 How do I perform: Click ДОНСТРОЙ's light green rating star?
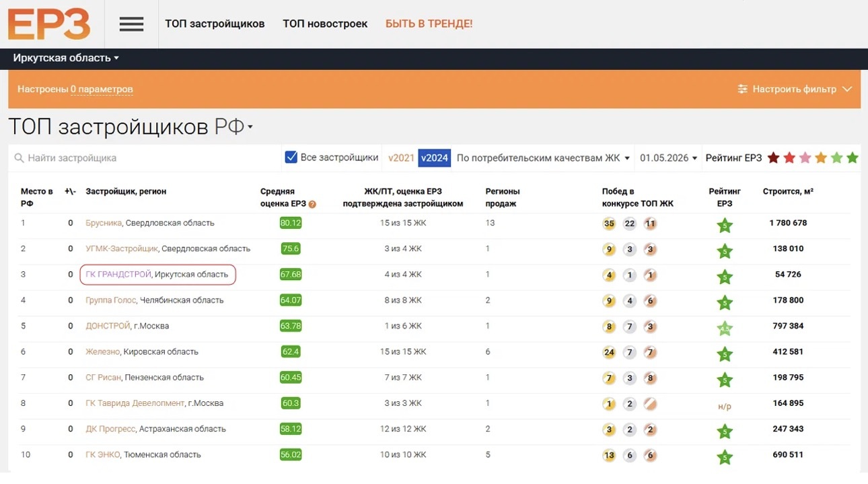[x=725, y=329]
